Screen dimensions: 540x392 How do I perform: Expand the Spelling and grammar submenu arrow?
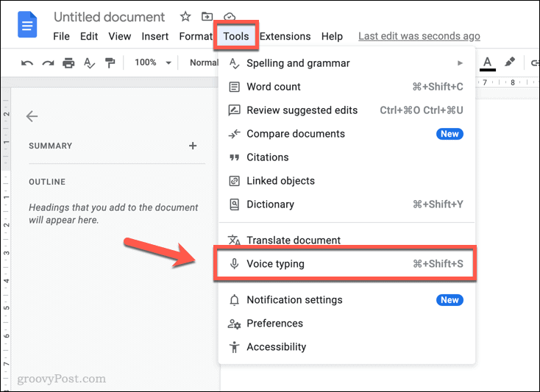click(460, 63)
